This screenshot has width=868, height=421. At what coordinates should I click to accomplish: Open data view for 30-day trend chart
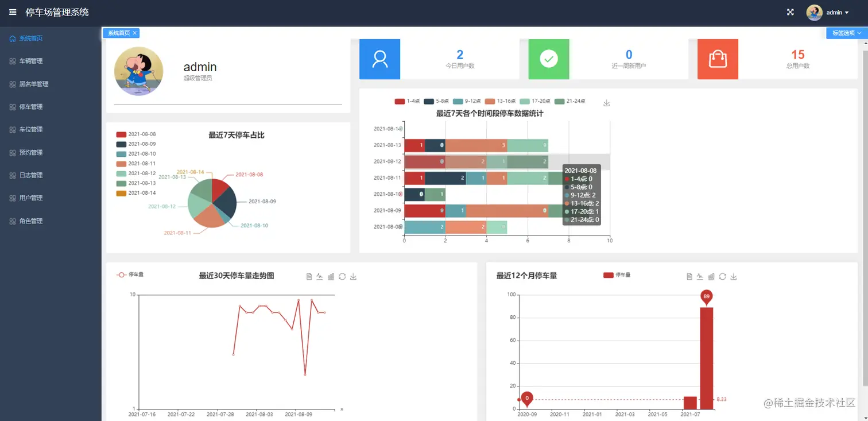[309, 276]
